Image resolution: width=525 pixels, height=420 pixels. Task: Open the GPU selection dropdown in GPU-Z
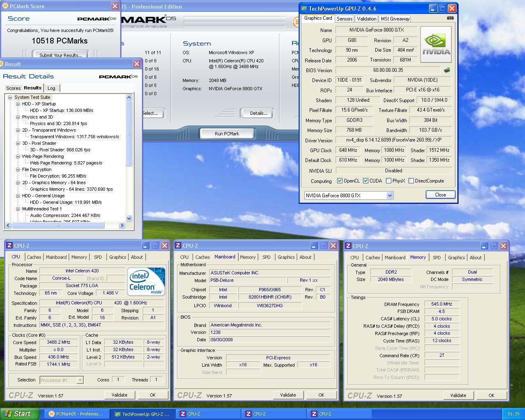pos(390,196)
